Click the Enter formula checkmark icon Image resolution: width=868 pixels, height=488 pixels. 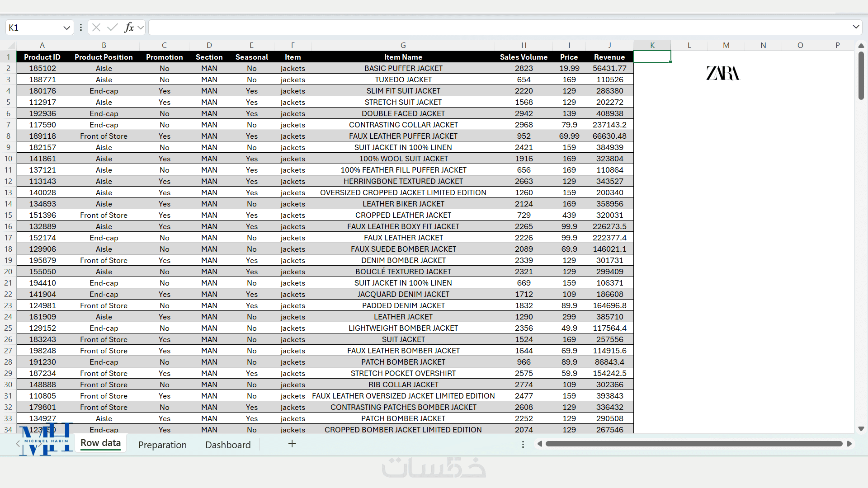click(112, 28)
